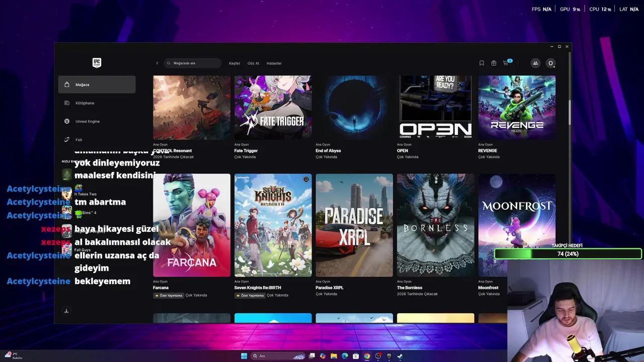Open OBS Studio in the taskbar
This screenshot has width=644, height=362.
pyautogui.click(x=378, y=356)
